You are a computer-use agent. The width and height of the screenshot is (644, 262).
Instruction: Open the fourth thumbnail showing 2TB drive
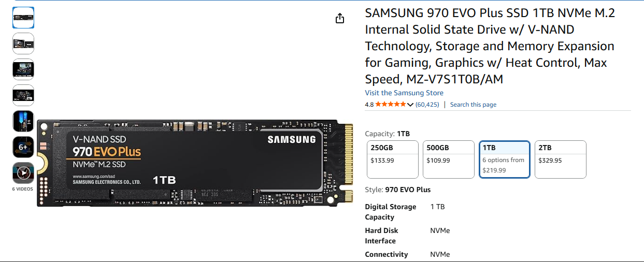(x=23, y=95)
